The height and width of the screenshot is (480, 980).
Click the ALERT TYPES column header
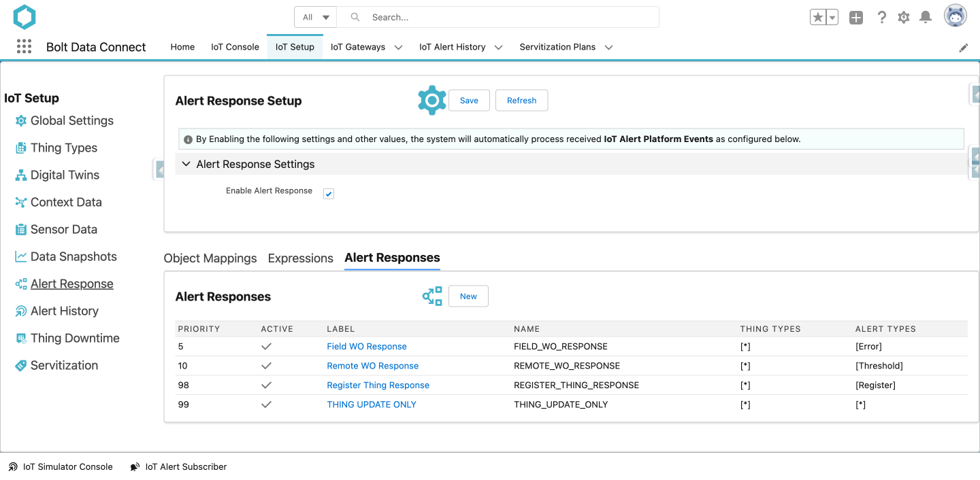point(885,329)
